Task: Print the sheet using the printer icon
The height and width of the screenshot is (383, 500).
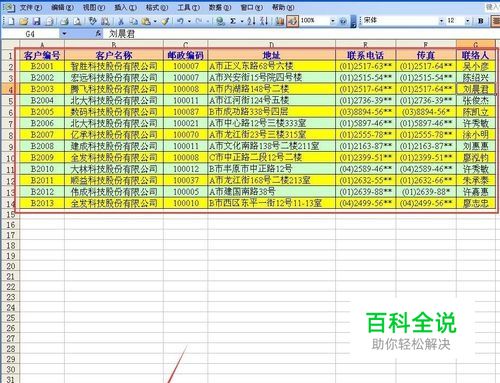Action: pos(64,21)
